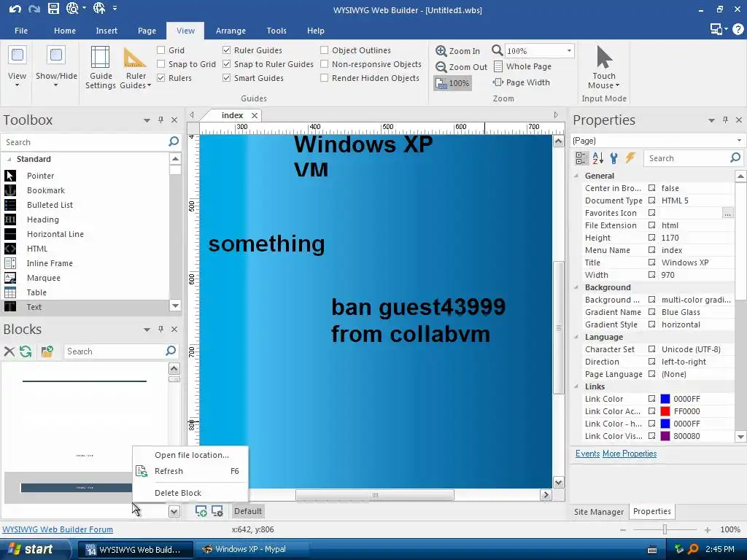The width and height of the screenshot is (747, 560).
Task: Open the Arrange ribbon tab
Action: (231, 31)
